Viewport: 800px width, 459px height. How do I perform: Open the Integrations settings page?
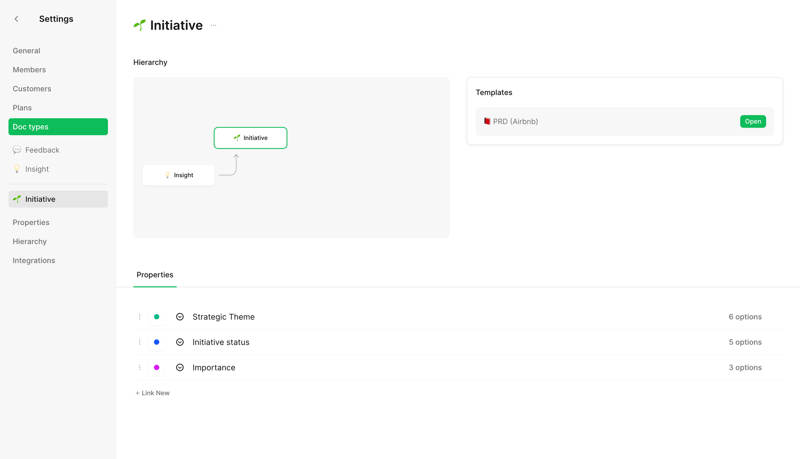click(34, 260)
